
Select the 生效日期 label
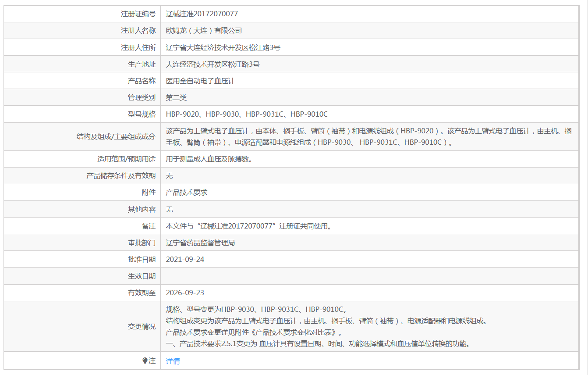click(x=142, y=276)
